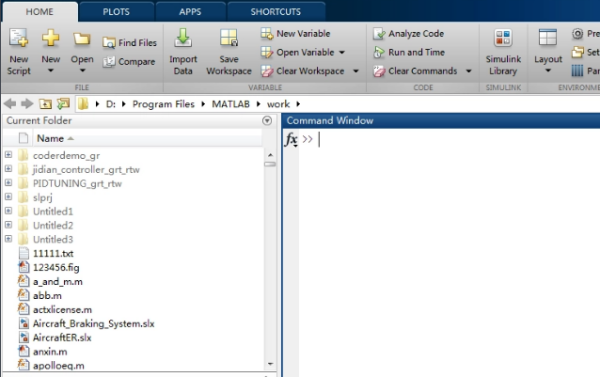
Task: Expand the jidian_controller_grt_rtw folder
Action: point(8,169)
